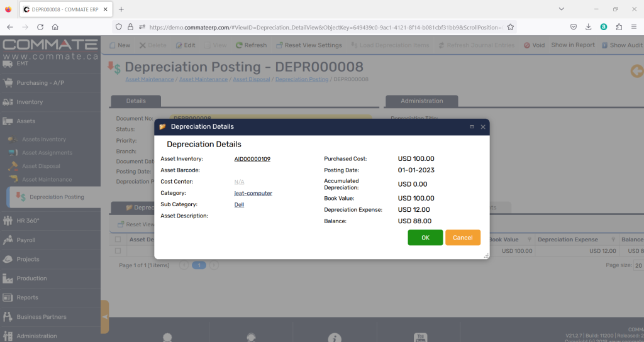The width and height of the screenshot is (644, 342).
Task: Click the orange back arrow icon
Action: click(x=636, y=71)
